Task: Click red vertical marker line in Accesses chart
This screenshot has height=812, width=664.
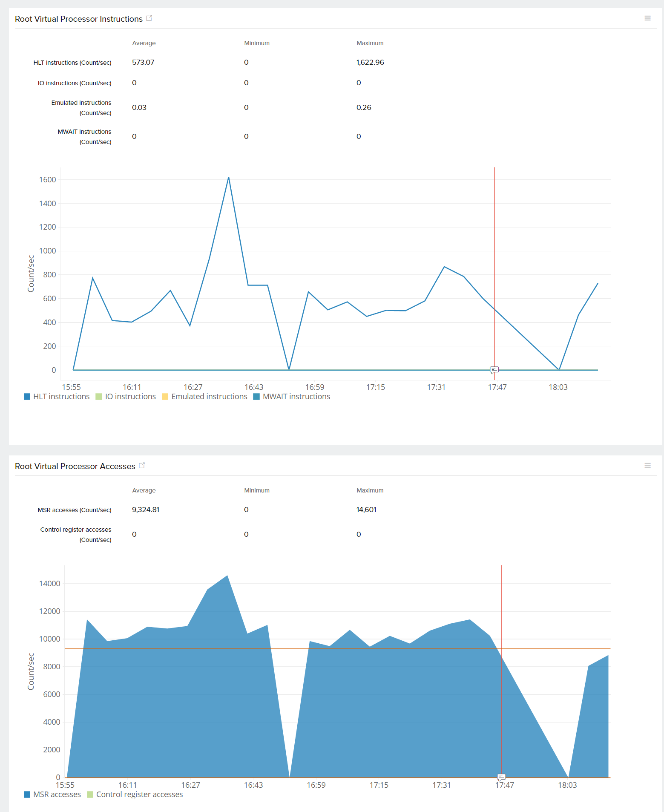Action: [x=502, y=618]
